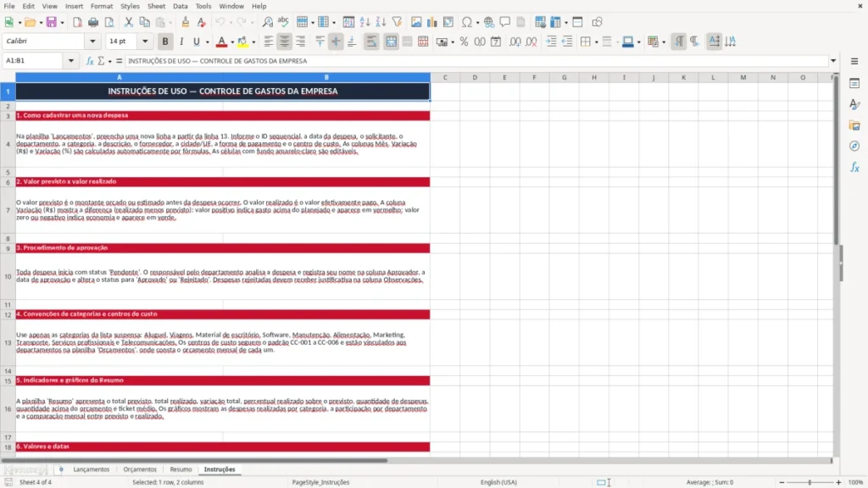Sort ascending A to Z
Image resolution: width=868 pixels, height=488 pixels.
pyautogui.click(x=364, y=22)
